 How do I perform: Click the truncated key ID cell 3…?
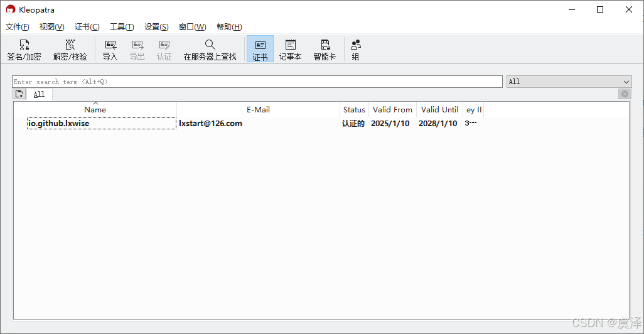[x=471, y=123]
